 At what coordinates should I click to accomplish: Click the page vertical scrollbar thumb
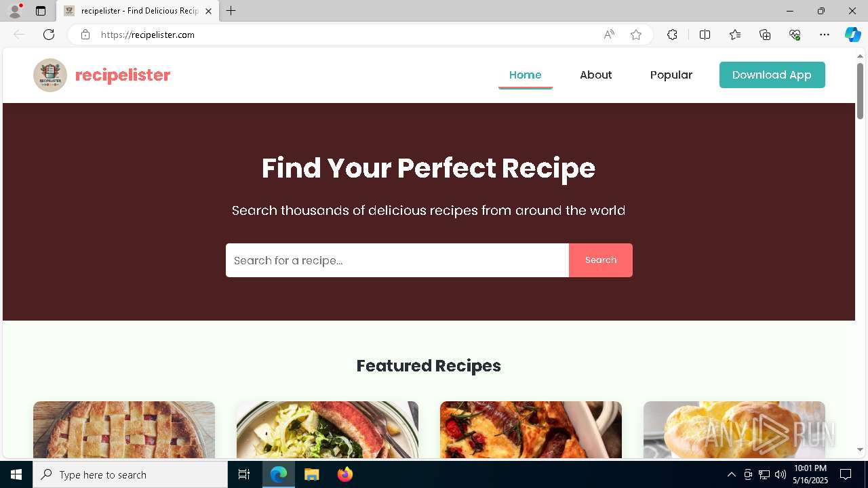(x=861, y=91)
